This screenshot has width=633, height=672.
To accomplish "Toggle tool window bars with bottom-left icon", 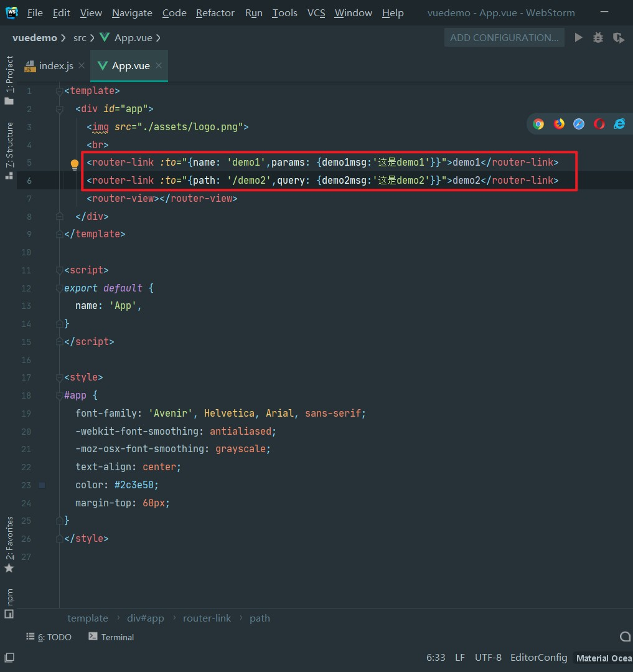I will 9,658.
